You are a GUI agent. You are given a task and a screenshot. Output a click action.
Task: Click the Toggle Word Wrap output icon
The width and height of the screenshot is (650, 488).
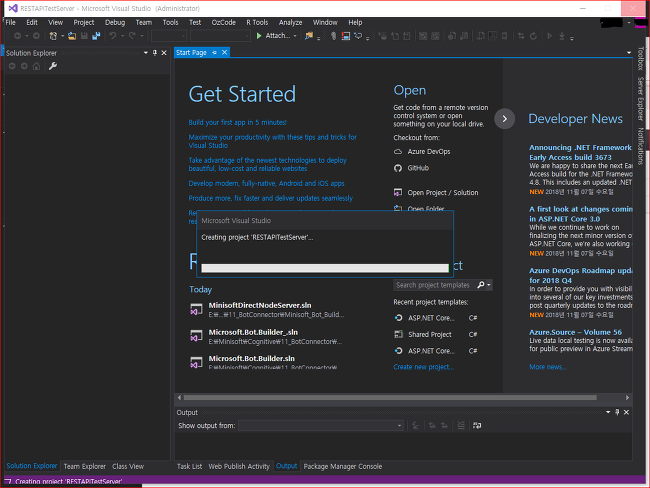click(x=477, y=425)
